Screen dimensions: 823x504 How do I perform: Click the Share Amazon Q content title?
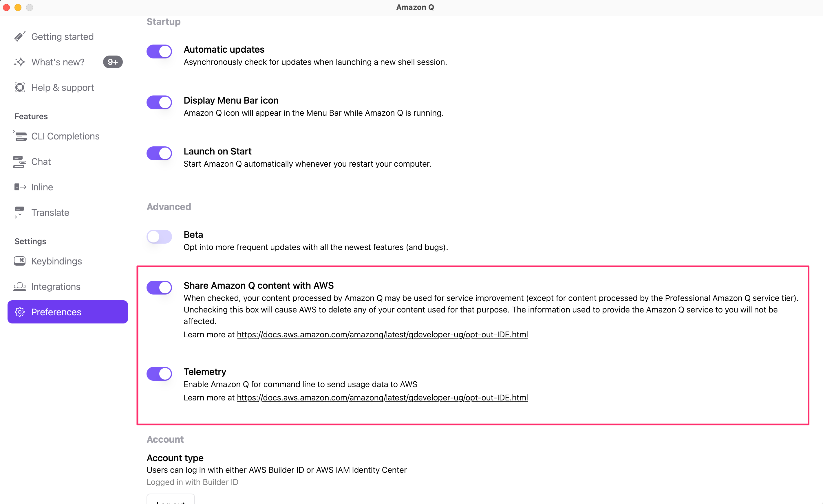[x=259, y=285]
